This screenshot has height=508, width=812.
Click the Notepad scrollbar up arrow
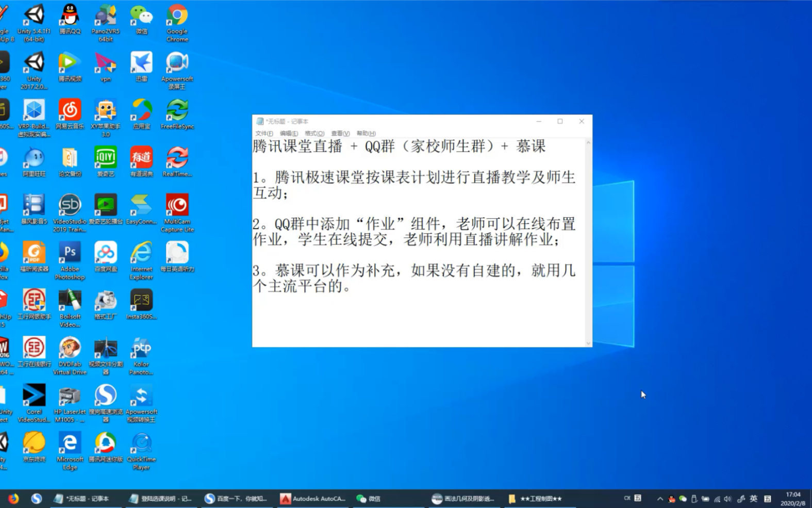coord(588,142)
